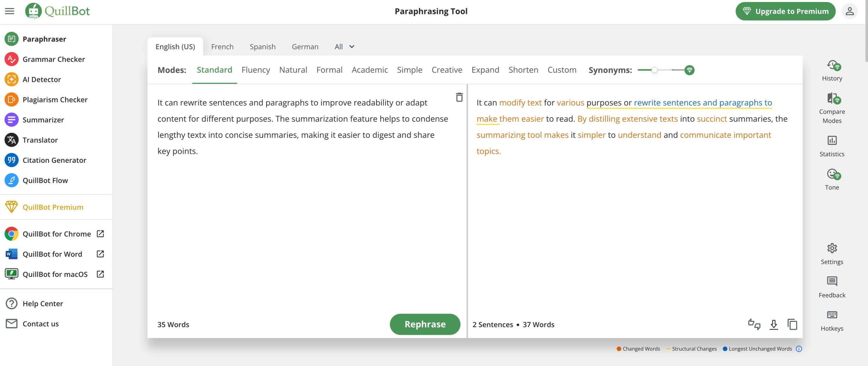Select Expand mode
The image size is (868, 366).
486,70
